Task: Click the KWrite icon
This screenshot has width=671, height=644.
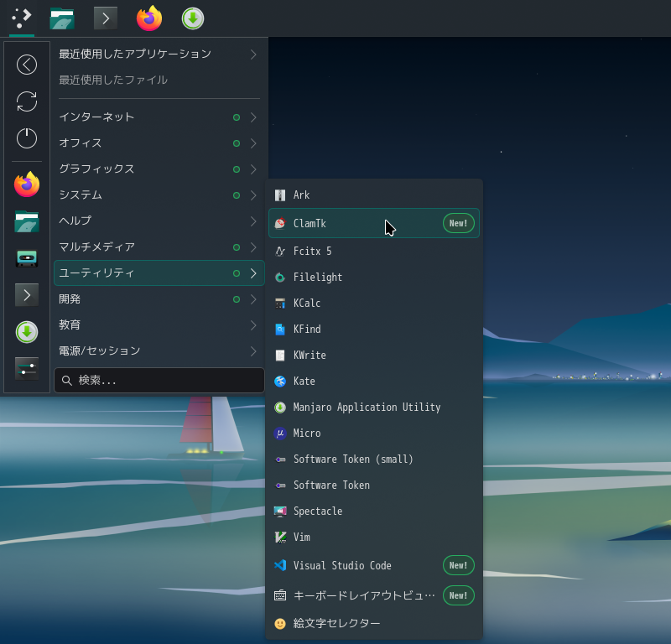Action: click(x=280, y=356)
